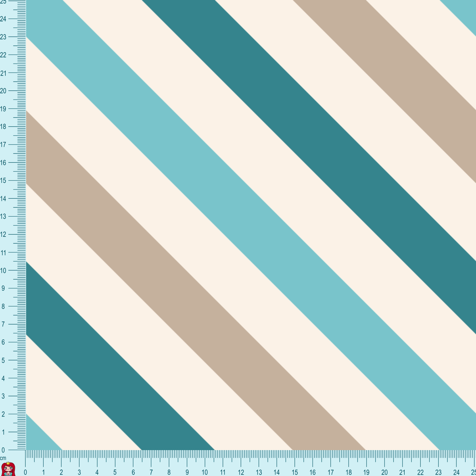The image size is (476, 476).
Task: Click "18" on the vertical ruler
Action: 3,127
